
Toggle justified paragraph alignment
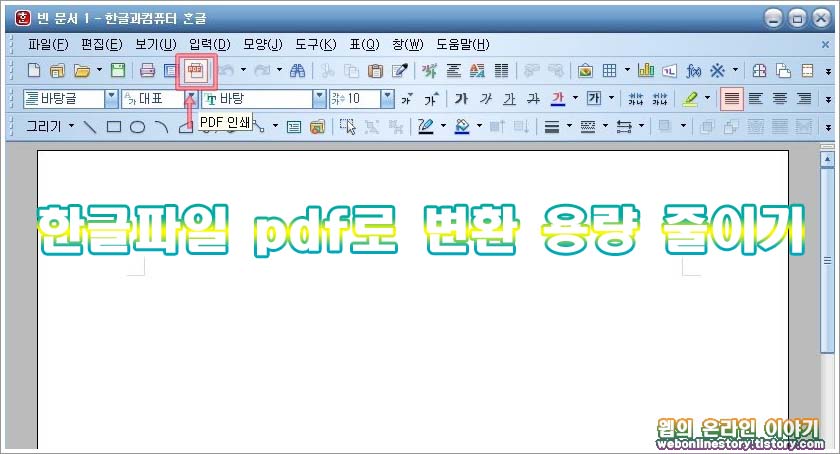pyautogui.click(x=732, y=99)
